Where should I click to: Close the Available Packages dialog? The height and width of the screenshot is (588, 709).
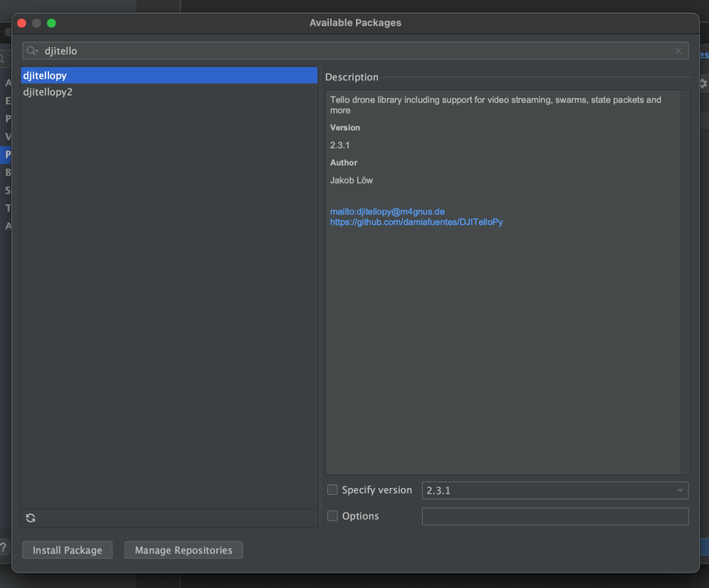(22, 23)
